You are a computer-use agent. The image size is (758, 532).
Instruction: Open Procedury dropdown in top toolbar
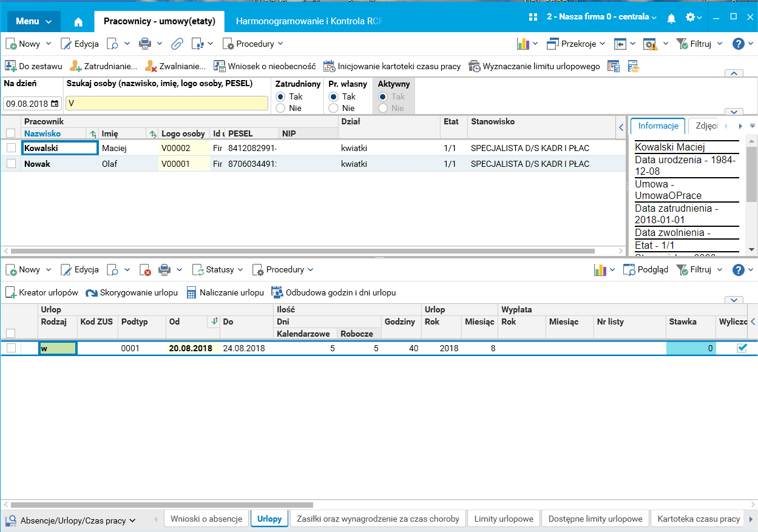pos(253,44)
